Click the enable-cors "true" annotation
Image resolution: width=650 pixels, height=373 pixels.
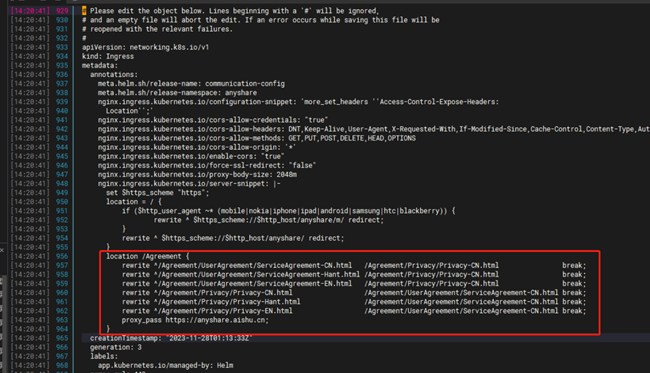pyautogui.click(x=191, y=157)
